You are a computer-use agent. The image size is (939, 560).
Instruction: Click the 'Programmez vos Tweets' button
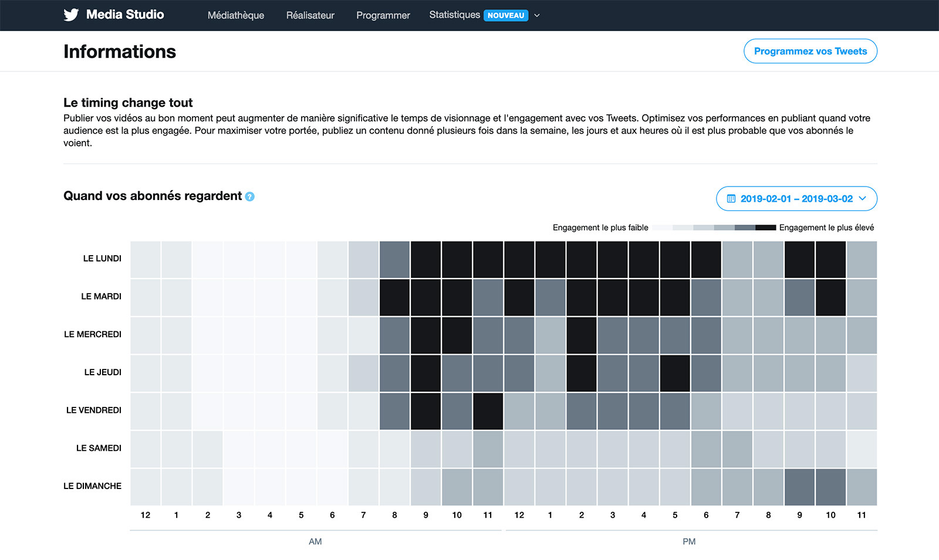coord(810,51)
